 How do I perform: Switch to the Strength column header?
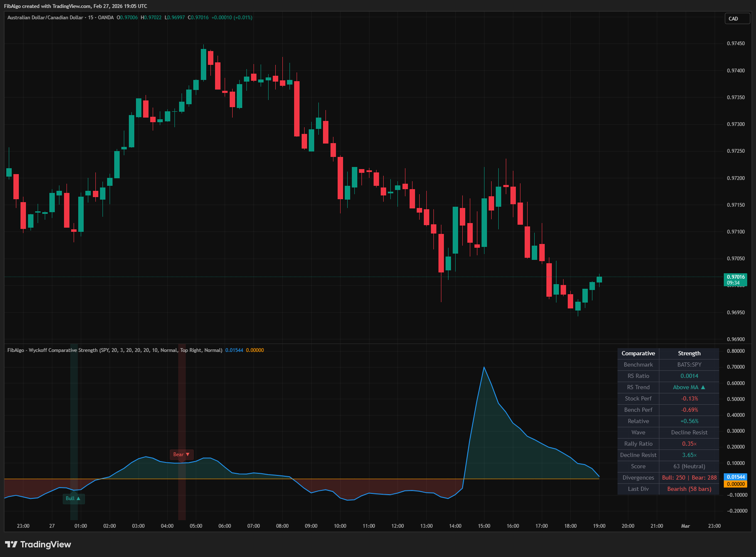click(689, 353)
